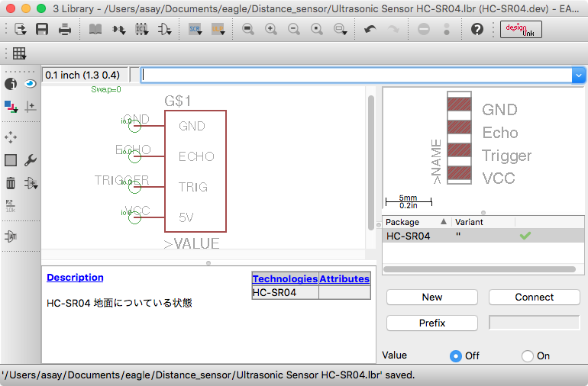Click the saved message in the status bar

pos(208,375)
